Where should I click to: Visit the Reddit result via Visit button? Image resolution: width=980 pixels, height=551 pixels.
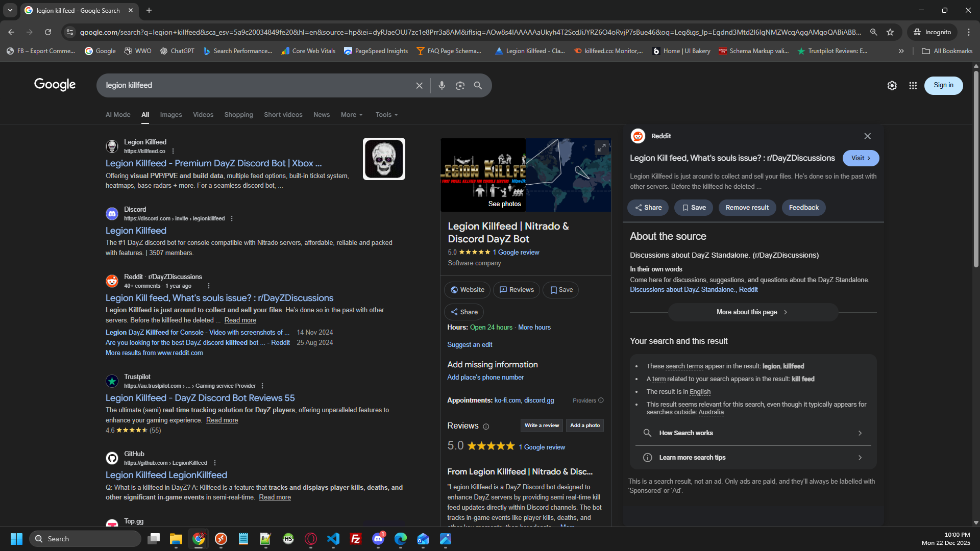861,158
